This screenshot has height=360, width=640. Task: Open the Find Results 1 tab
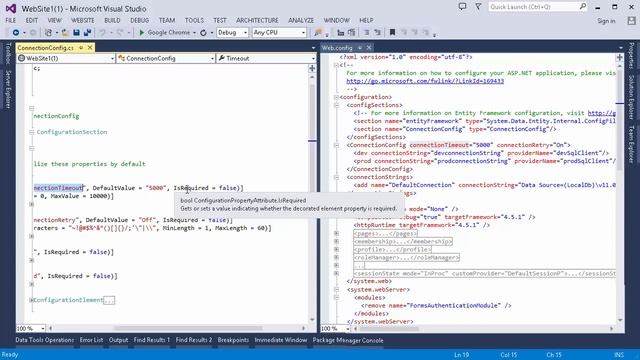coord(152,340)
